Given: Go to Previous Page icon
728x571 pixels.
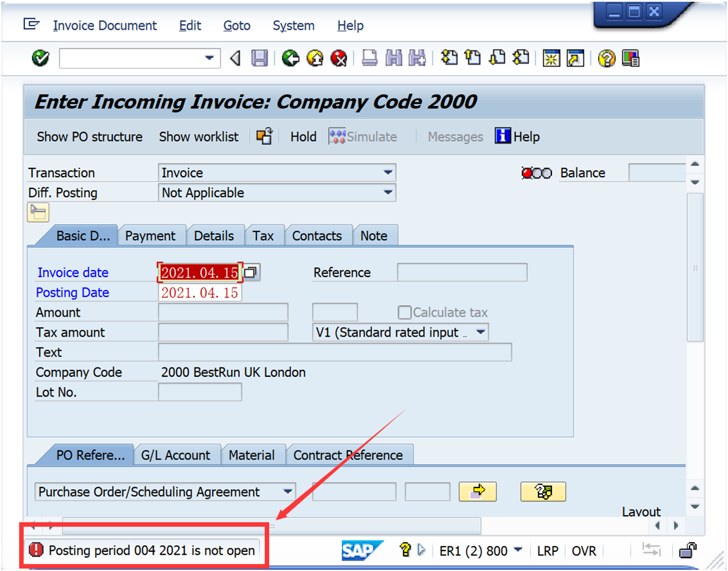Looking at the screenshot, I should tap(473, 58).
